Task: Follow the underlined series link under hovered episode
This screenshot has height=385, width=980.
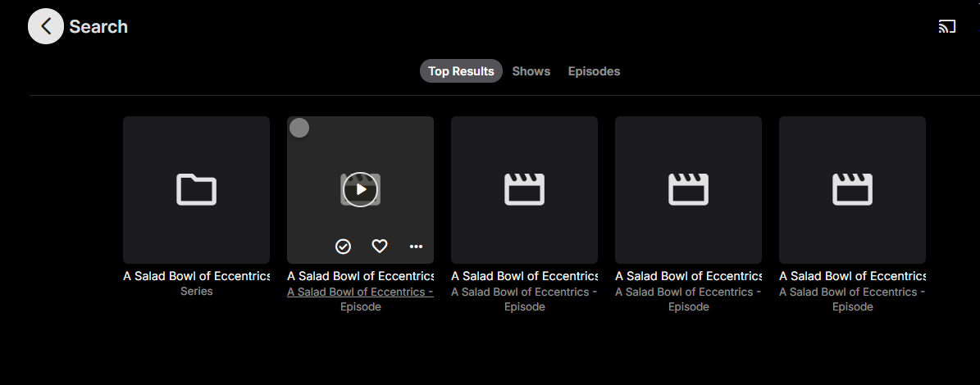Action: click(360, 292)
